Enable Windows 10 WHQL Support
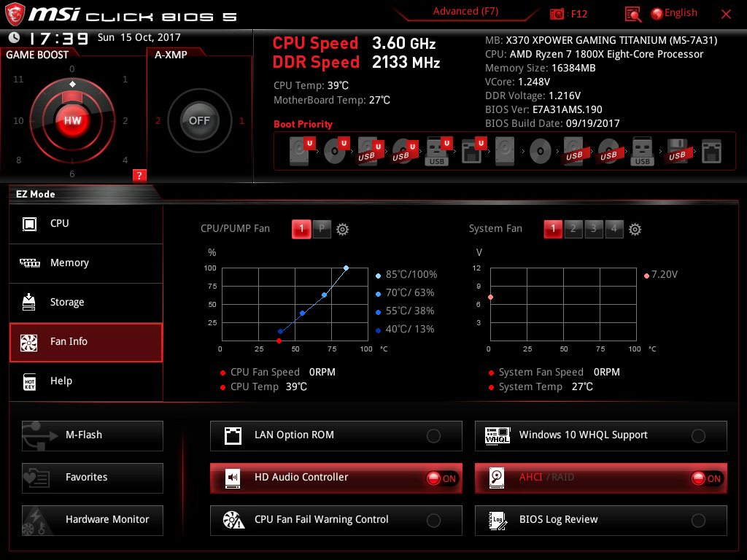747x560 pixels. (x=698, y=436)
